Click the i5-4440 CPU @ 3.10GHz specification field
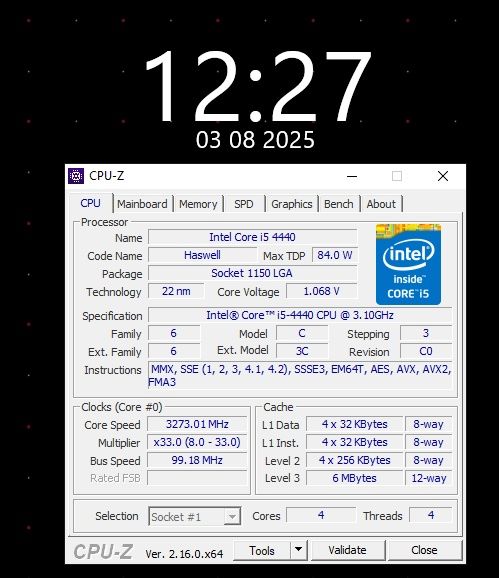Image resolution: width=499 pixels, height=578 pixels. point(300,315)
